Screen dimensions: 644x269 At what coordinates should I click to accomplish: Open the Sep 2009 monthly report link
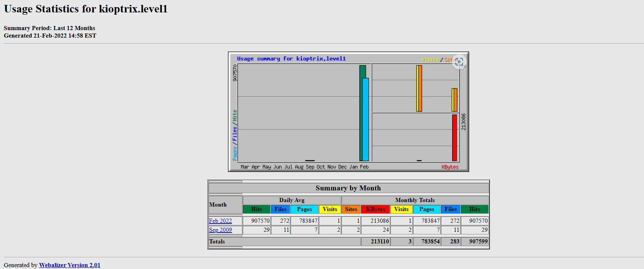tap(220, 230)
